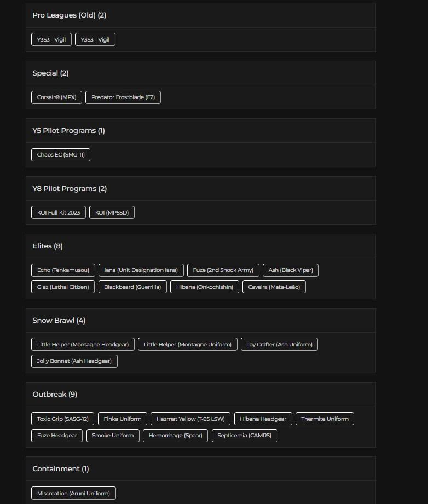This screenshot has height=504, width=428.
Task: Select the Hazmat Yellow (T-95 LSW) tag
Action: pos(190,419)
